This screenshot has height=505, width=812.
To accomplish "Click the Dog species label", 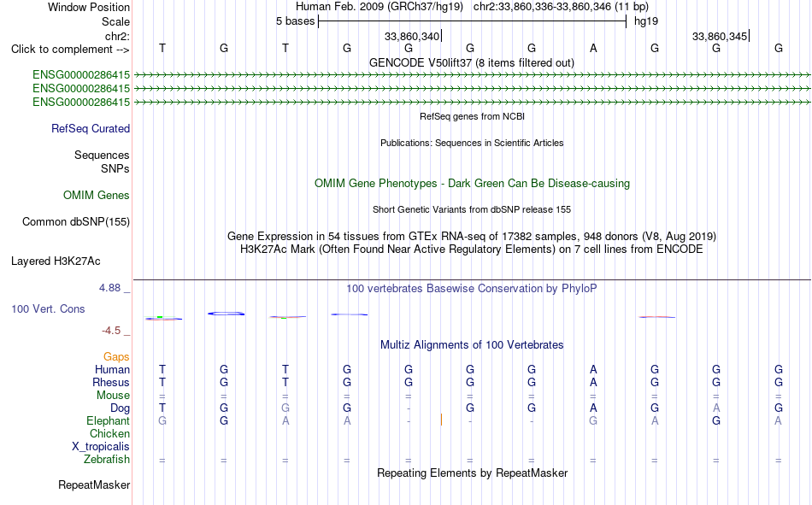I will click(x=121, y=408).
